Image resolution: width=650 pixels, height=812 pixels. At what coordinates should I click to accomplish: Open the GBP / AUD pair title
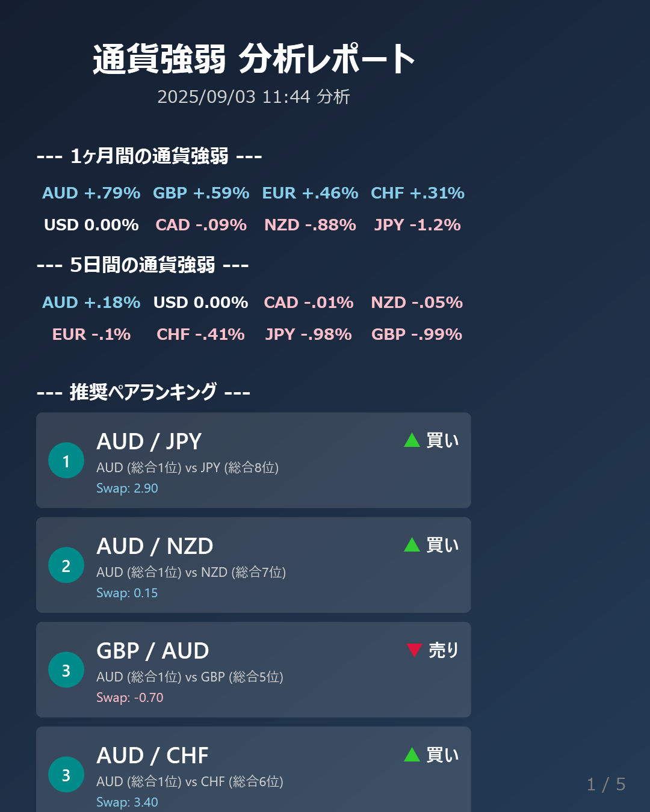click(x=153, y=651)
